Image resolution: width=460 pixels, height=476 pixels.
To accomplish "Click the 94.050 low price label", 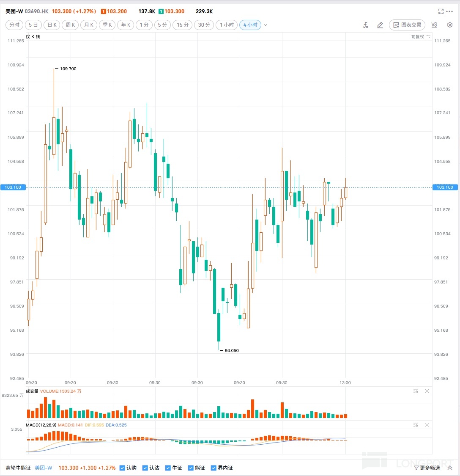I will (x=232, y=350).
